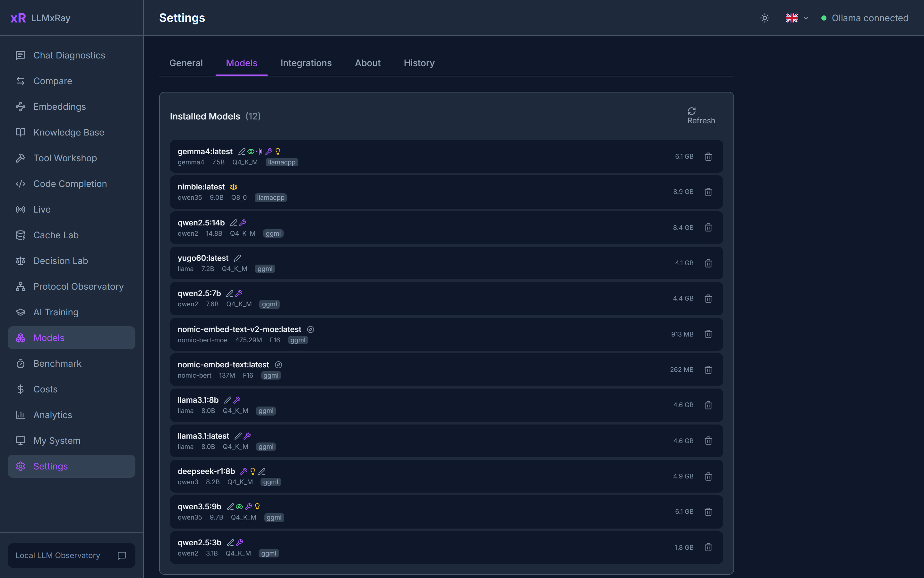The image size is (924, 578).
Task: Open the Cache Lab page
Action: (72, 235)
